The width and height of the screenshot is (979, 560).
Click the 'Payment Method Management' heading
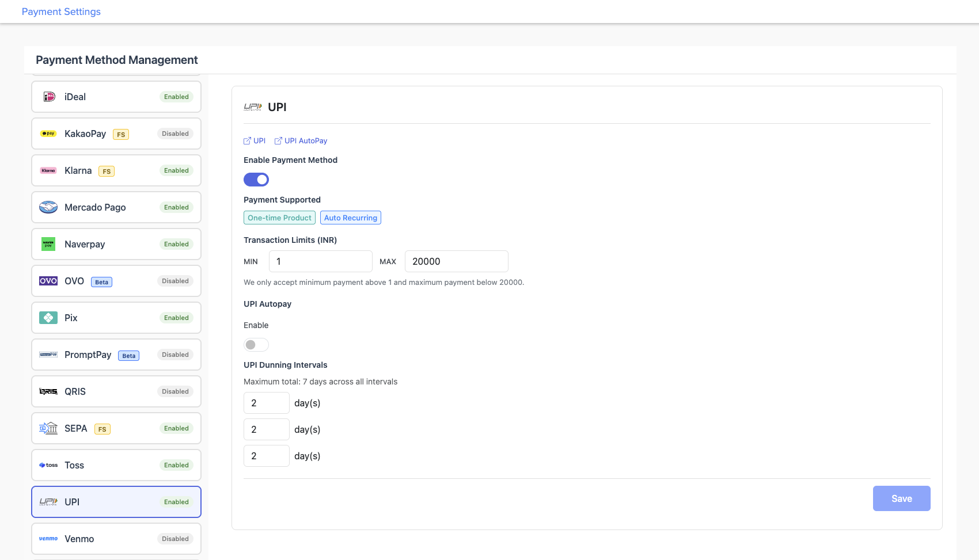[117, 60]
